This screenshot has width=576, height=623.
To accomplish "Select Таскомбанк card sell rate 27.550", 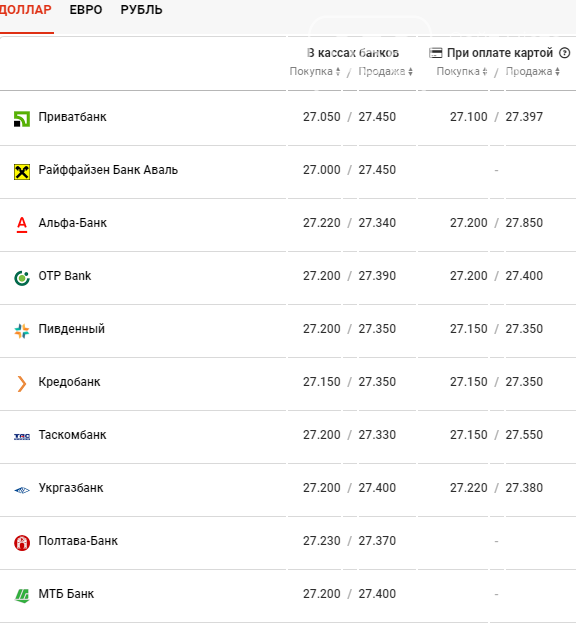I will click(524, 435).
